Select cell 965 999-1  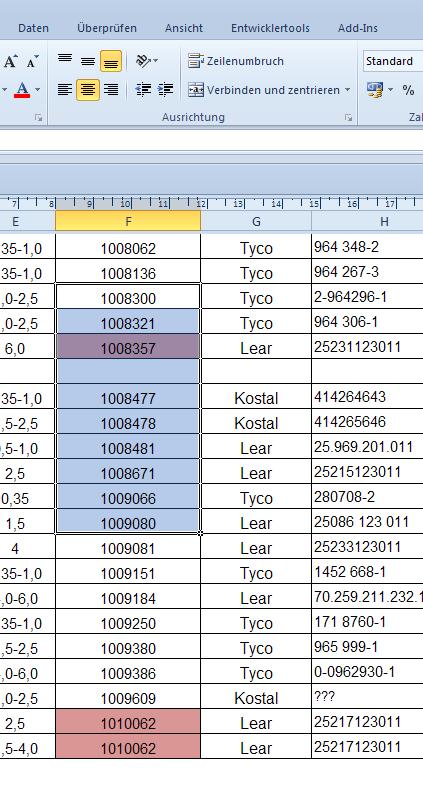[367, 647]
